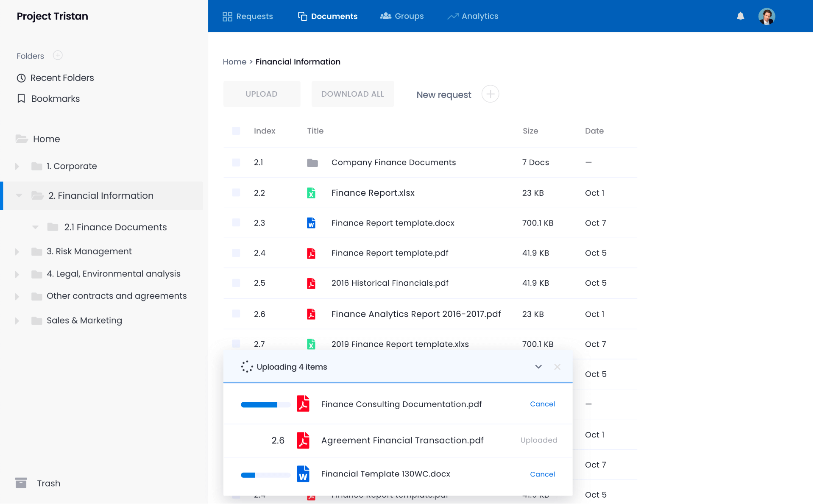Click the Analytics chart icon
The image size is (814, 504).
(452, 16)
